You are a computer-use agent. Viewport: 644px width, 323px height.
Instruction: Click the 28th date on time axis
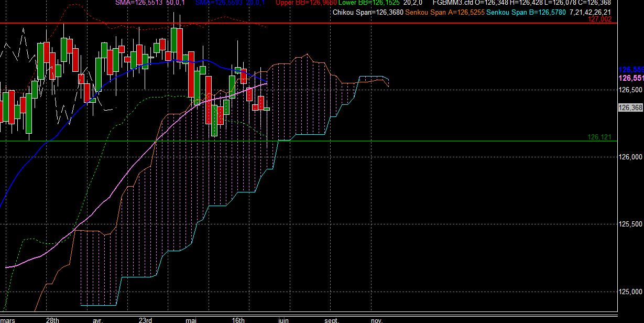pyautogui.click(x=52, y=320)
